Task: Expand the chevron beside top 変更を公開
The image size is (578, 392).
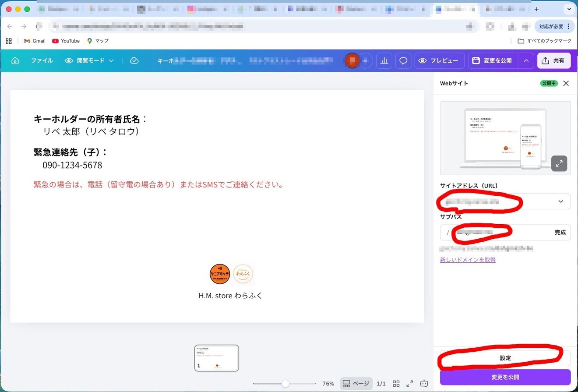Action: pyautogui.click(x=526, y=61)
